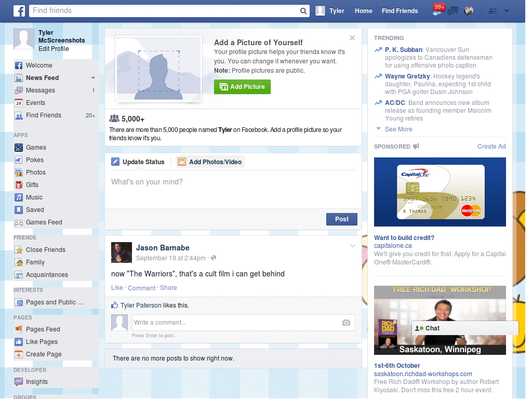
Task: Click the Gifts app icon
Action: pos(19,185)
